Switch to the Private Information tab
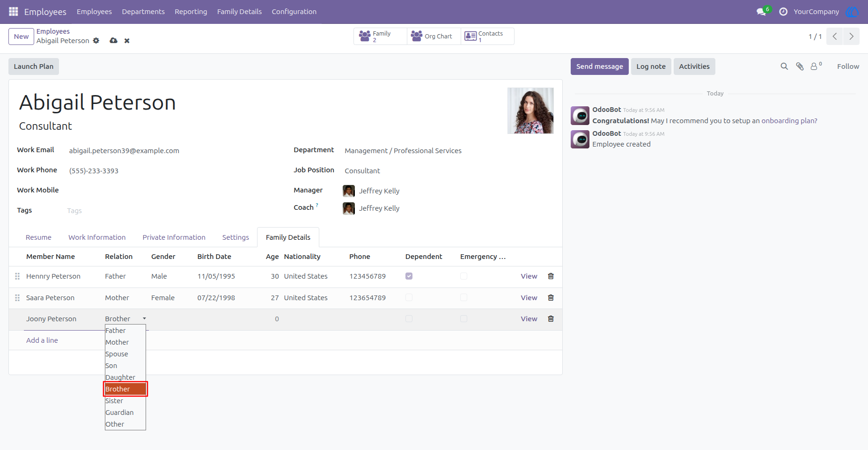The height and width of the screenshot is (450, 868). tap(174, 237)
